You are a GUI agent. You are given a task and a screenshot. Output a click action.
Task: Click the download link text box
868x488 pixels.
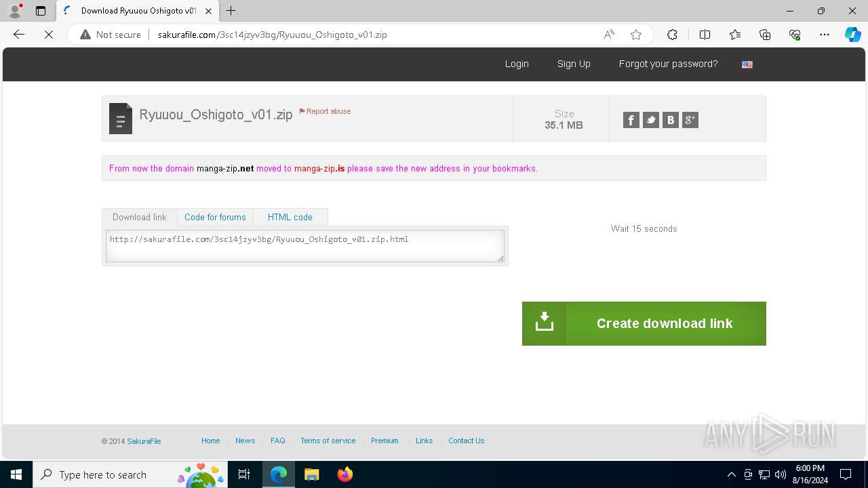pyautogui.click(x=305, y=245)
